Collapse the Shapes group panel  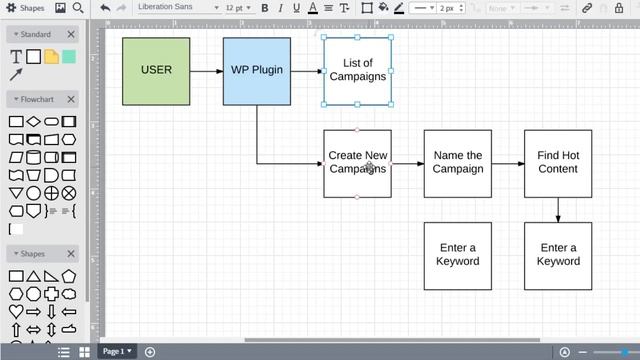[x=16, y=253]
